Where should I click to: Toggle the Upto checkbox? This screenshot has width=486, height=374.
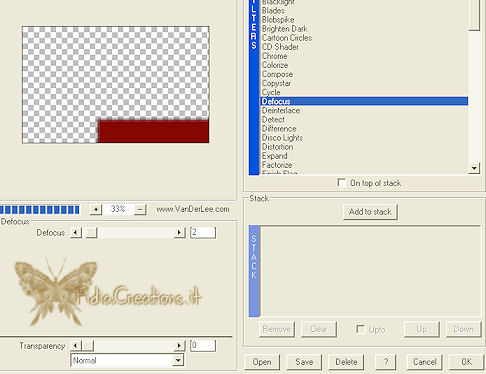(x=360, y=329)
